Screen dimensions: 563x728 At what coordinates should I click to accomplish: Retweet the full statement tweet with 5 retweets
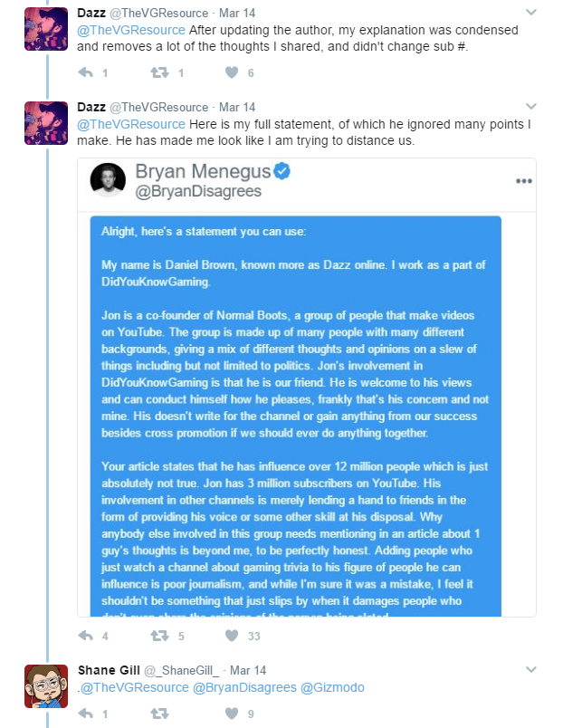pyautogui.click(x=159, y=635)
